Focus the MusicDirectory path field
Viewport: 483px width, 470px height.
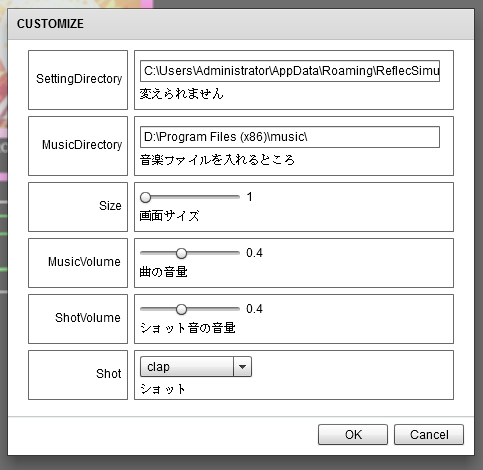(x=290, y=137)
